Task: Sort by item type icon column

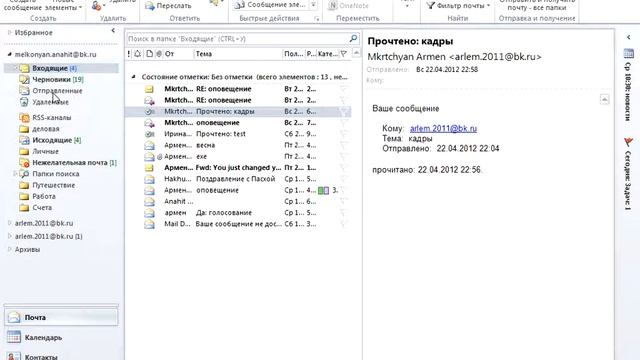Action: pos(149,54)
